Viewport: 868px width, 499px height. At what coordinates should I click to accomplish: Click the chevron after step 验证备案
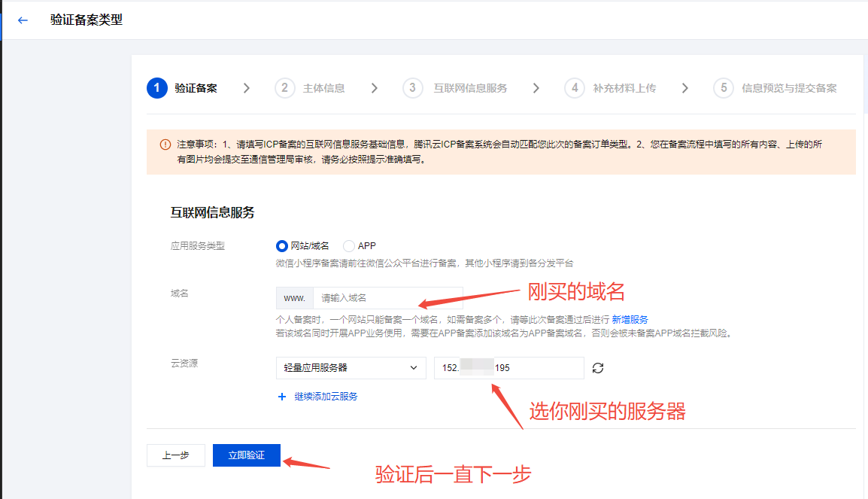click(x=247, y=88)
